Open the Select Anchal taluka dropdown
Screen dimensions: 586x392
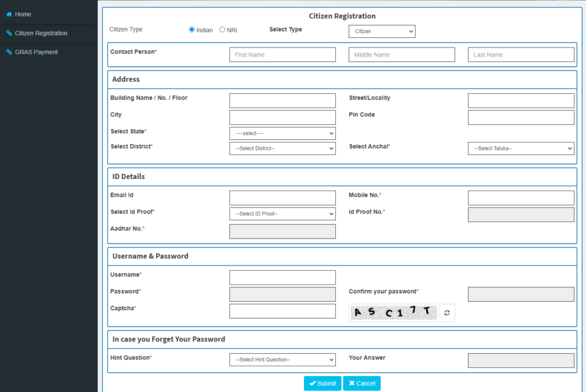[x=521, y=148]
